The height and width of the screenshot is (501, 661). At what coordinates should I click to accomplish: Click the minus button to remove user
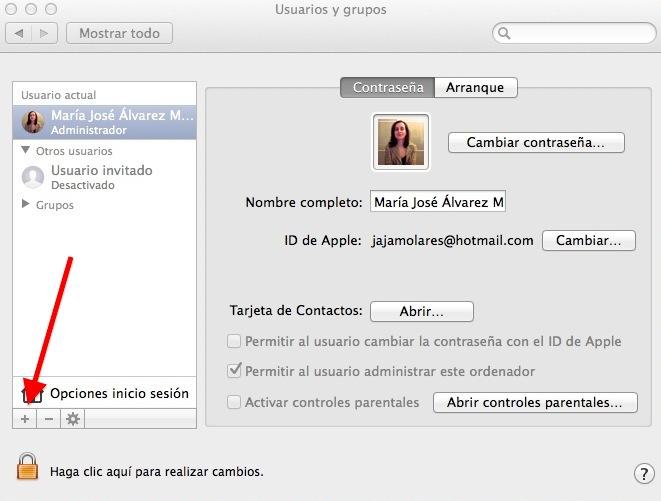click(x=48, y=419)
